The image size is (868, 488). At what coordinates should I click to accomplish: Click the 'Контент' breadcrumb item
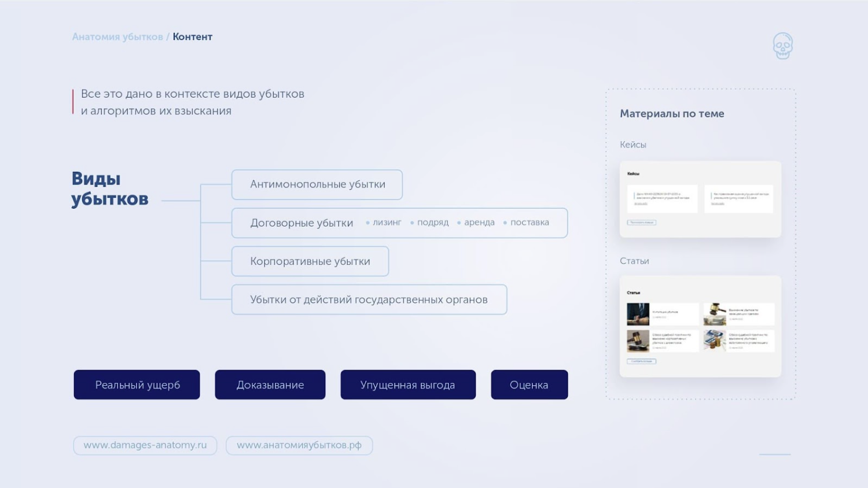(x=193, y=37)
